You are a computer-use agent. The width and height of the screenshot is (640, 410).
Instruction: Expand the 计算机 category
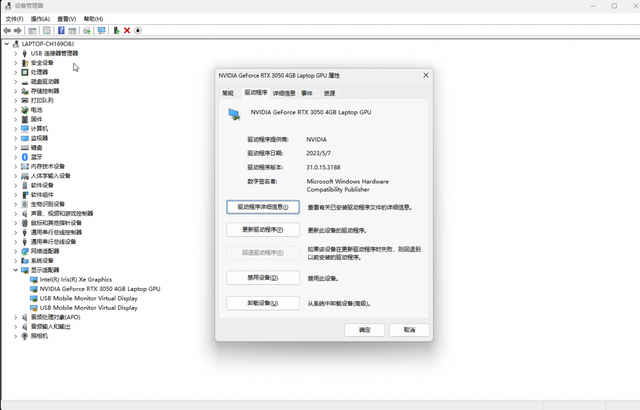[x=16, y=129]
